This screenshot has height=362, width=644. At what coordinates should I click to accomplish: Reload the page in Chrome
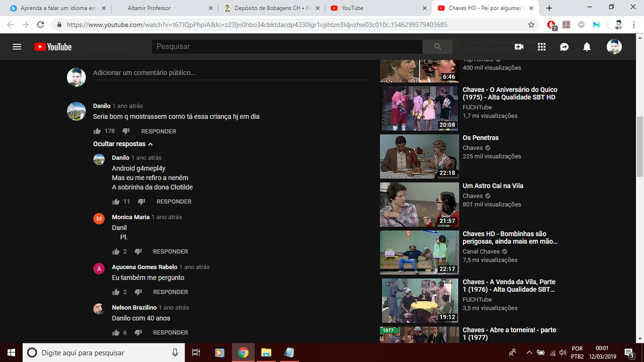pos(41,25)
